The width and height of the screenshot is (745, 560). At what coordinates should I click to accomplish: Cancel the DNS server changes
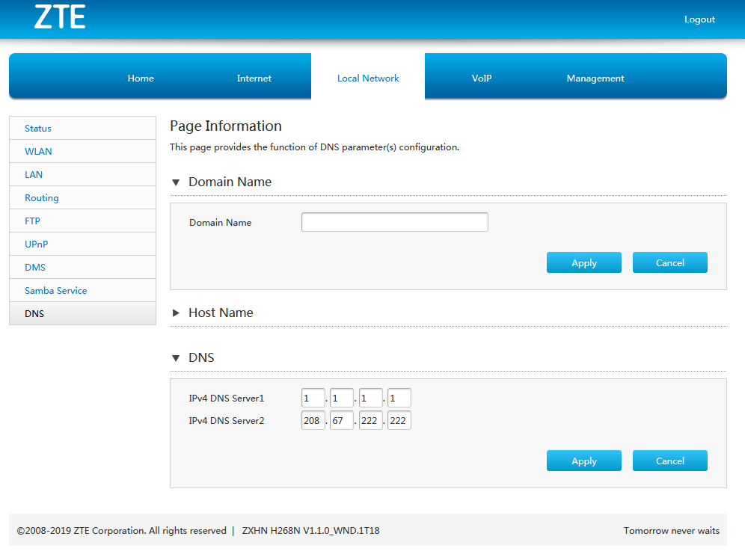(x=670, y=461)
